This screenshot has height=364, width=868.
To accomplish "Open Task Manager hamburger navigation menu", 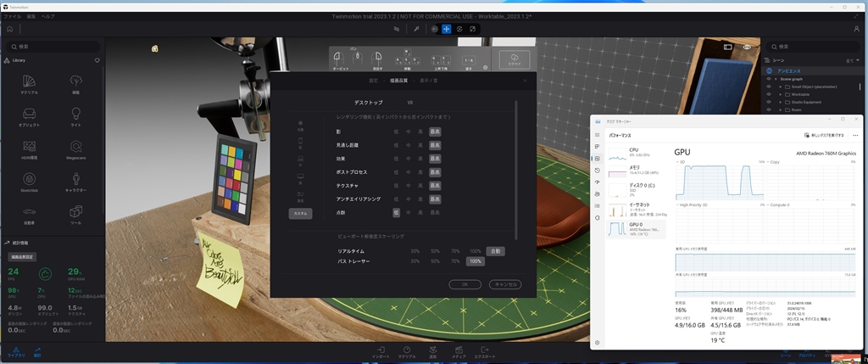I will pyautogui.click(x=598, y=135).
